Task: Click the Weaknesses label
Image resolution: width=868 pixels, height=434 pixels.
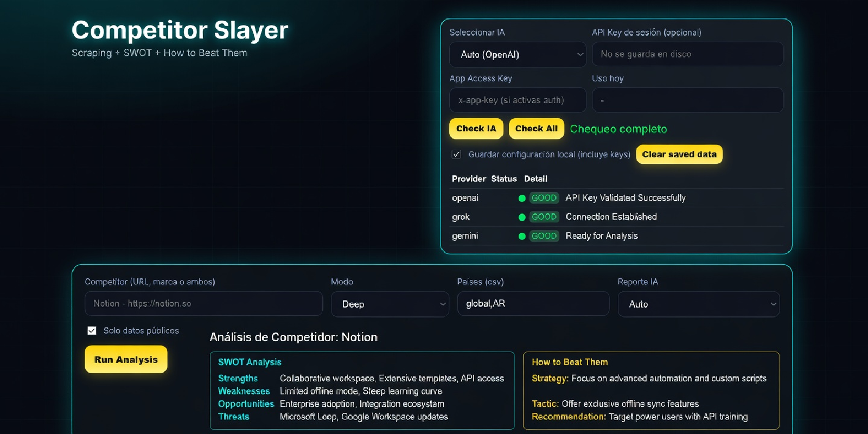Action: click(244, 391)
